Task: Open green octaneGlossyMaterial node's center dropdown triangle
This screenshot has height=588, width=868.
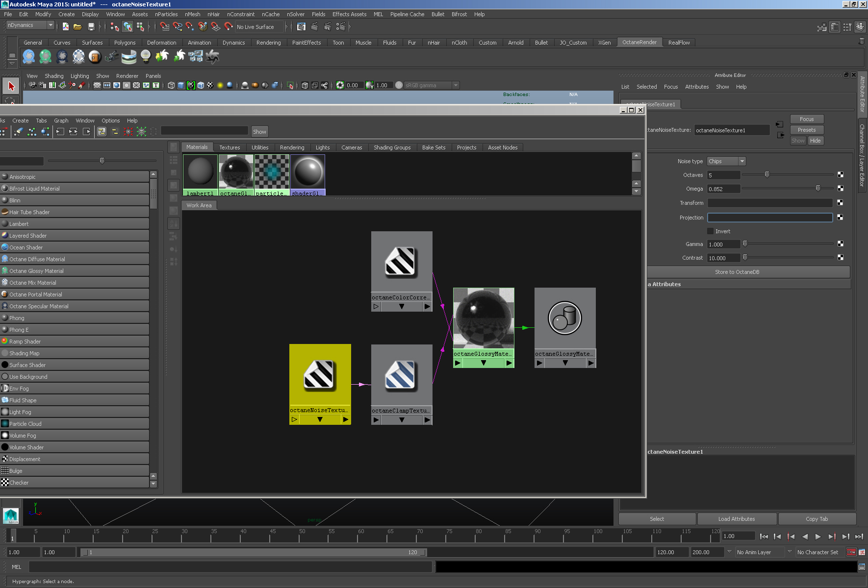Action: [x=484, y=363]
